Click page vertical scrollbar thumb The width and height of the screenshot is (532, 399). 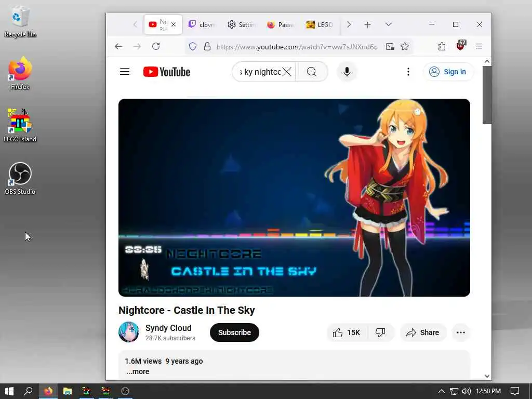click(x=487, y=96)
